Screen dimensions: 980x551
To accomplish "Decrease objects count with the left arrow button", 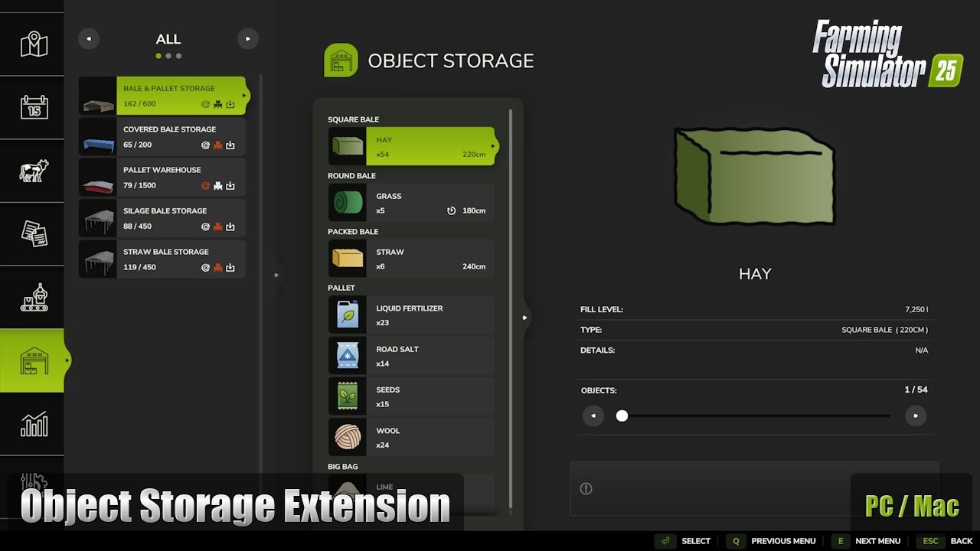I will [593, 416].
